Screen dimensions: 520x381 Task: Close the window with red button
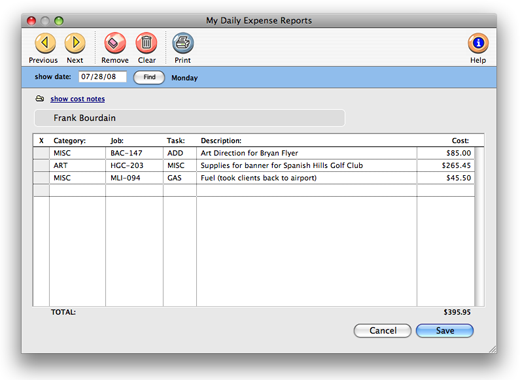31,21
